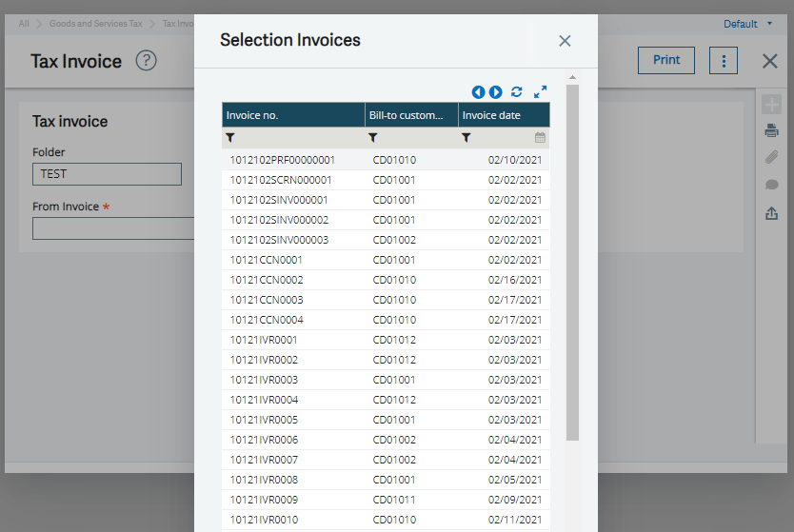This screenshot has width=794, height=532.
Task: Click date 02/16/2021 in 10121CCN0002 row
Action: point(515,280)
